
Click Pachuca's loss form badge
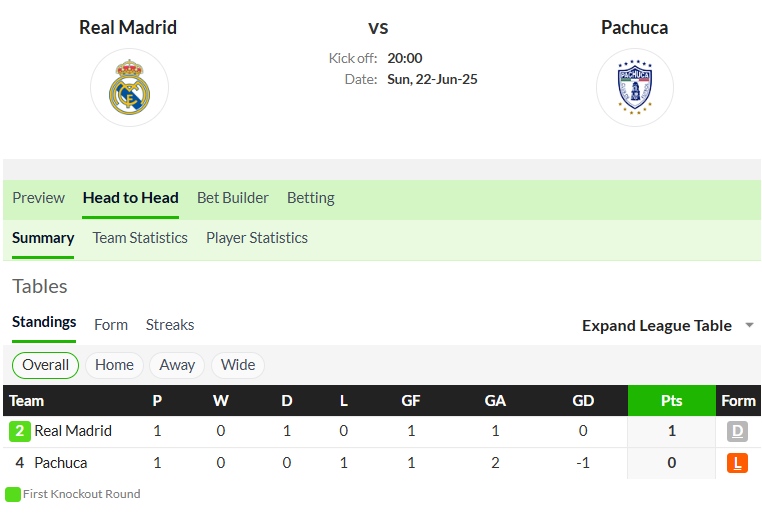tap(737, 463)
